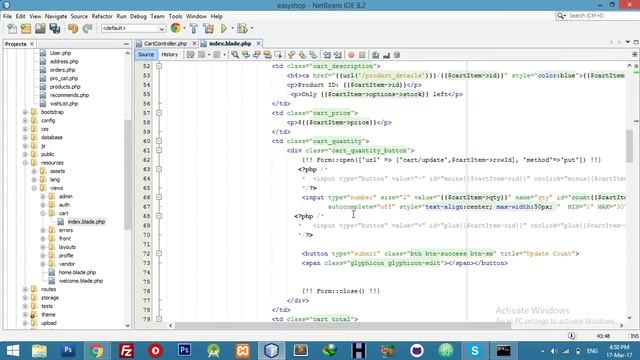Collapse the cart folder node
The width and height of the screenshot is (640, 360).
43,213
